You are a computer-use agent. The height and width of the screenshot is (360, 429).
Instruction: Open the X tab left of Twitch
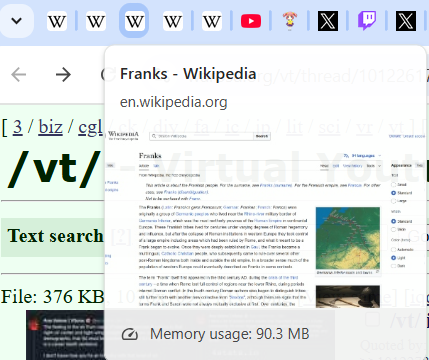coord(328,21)
